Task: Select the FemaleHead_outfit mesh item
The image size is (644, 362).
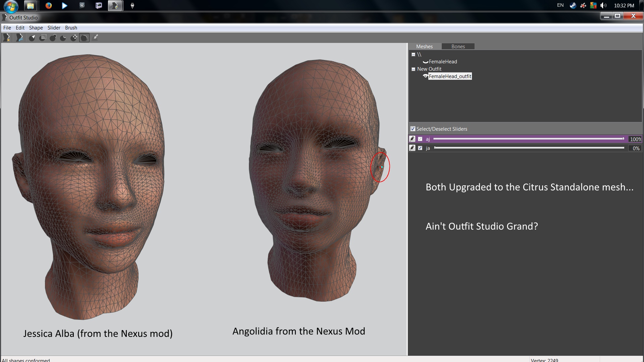Action: point(450,76)
